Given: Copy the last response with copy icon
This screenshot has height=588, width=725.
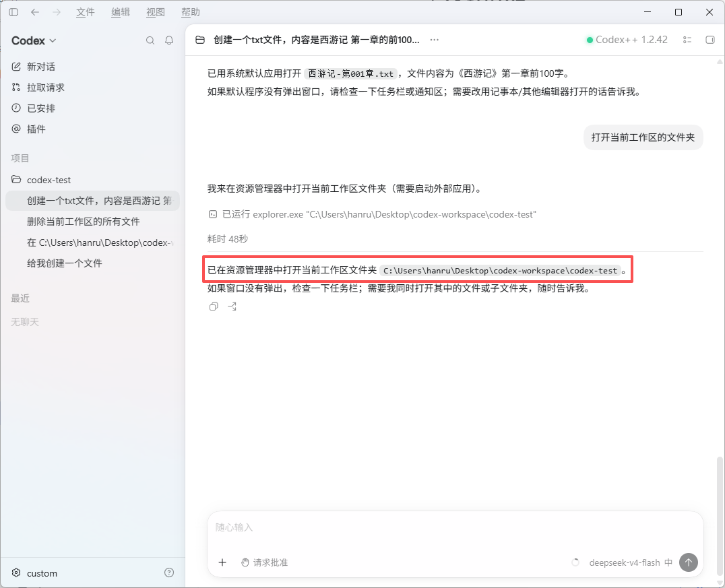Looking at the screenshot, I should (x=214, y=306).
